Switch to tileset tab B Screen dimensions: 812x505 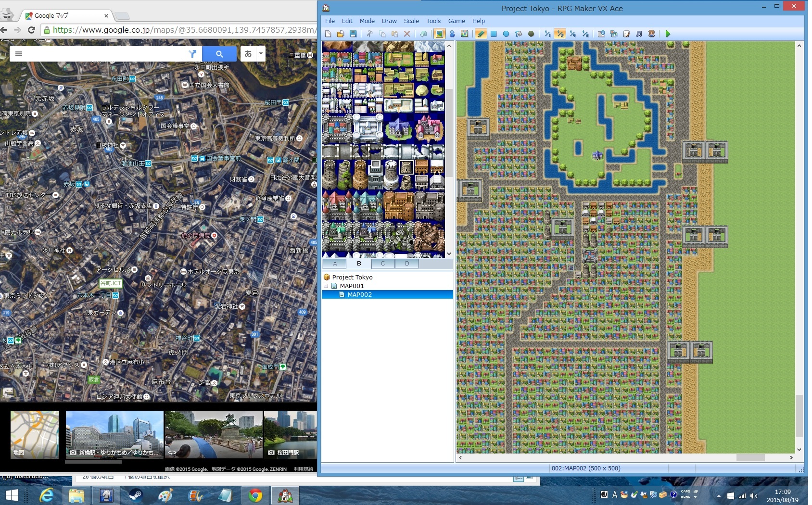[359, 264]
